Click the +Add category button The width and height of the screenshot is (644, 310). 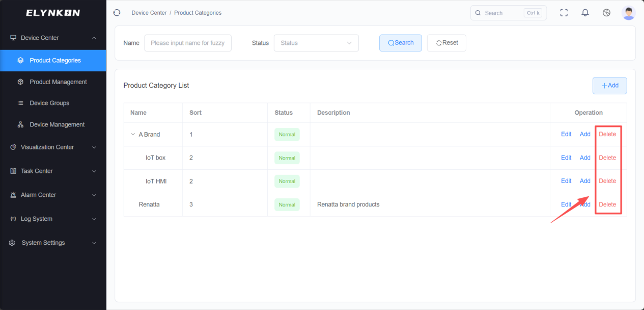(609, 86)
